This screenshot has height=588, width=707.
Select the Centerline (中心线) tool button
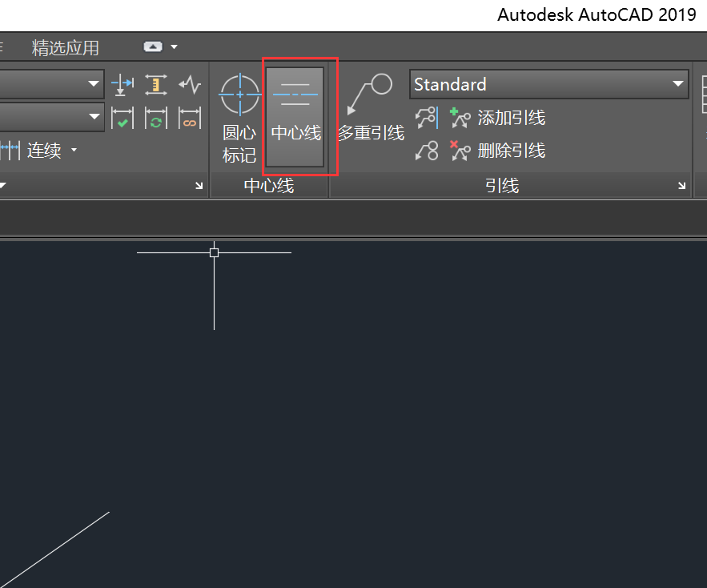pyautogui.click(x=295, y=117)
